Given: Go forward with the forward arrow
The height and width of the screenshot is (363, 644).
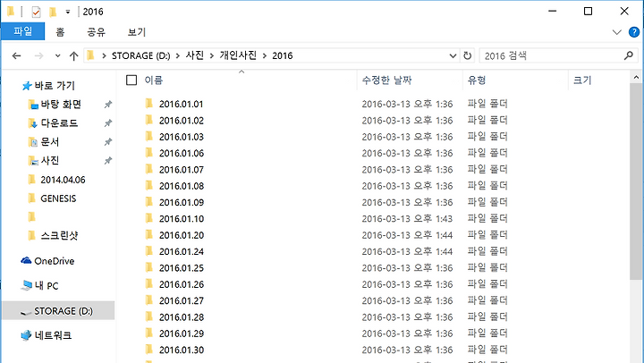Looking at the screenshot, I should click(x=38, y=55).
